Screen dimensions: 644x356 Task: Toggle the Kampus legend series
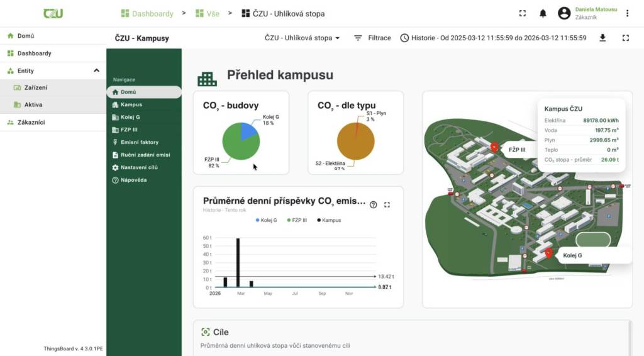329,221
